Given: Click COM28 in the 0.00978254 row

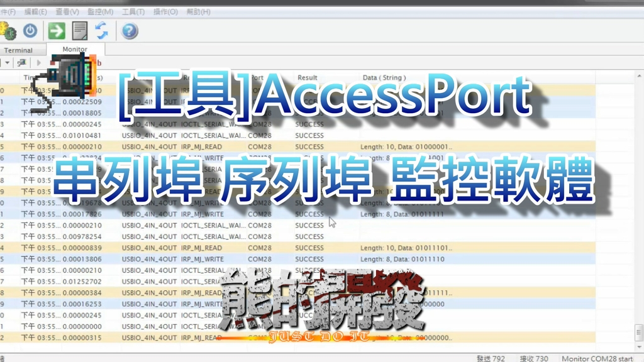Looking at the screenshot, I should pyautogui.click(x=260, y=237).
